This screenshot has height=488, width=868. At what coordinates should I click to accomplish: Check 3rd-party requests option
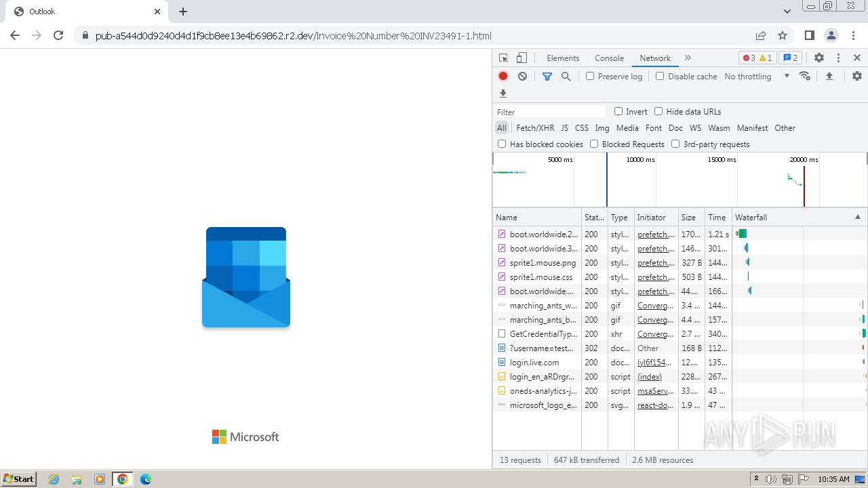675,144
